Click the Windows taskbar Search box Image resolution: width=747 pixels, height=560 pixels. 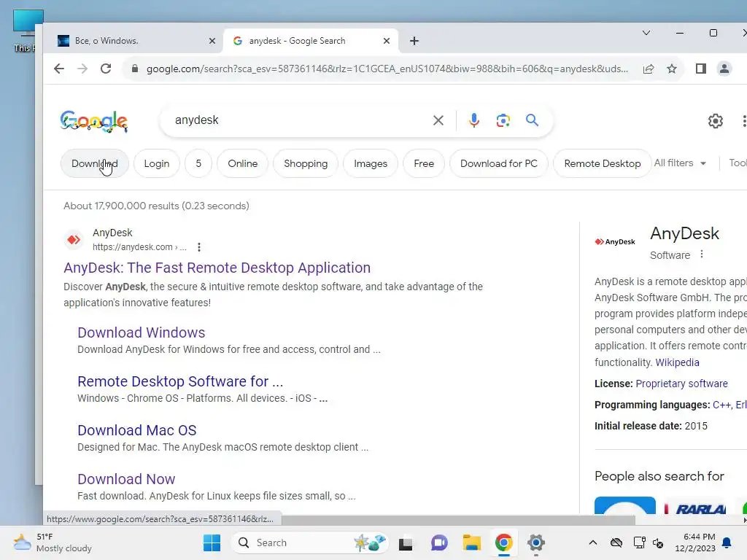pos(310,542)
